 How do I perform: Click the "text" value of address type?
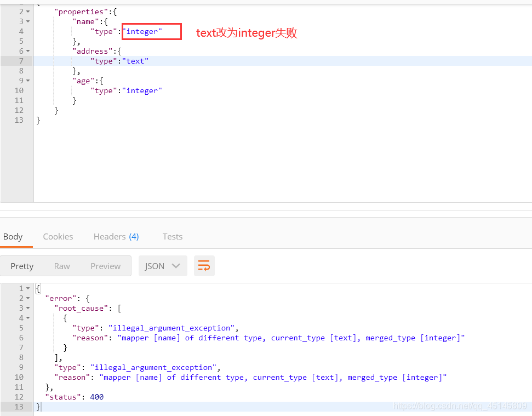[135, 61]
